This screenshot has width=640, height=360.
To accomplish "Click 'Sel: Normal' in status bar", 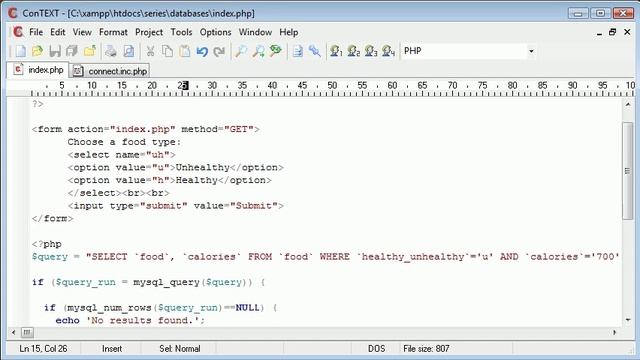I will click(180, 349).
